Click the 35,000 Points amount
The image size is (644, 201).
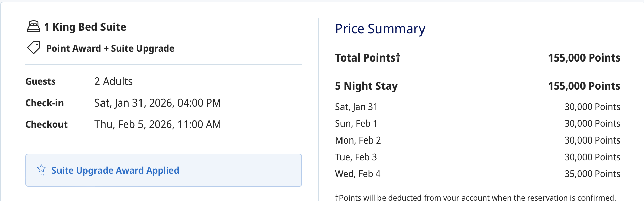592,174
